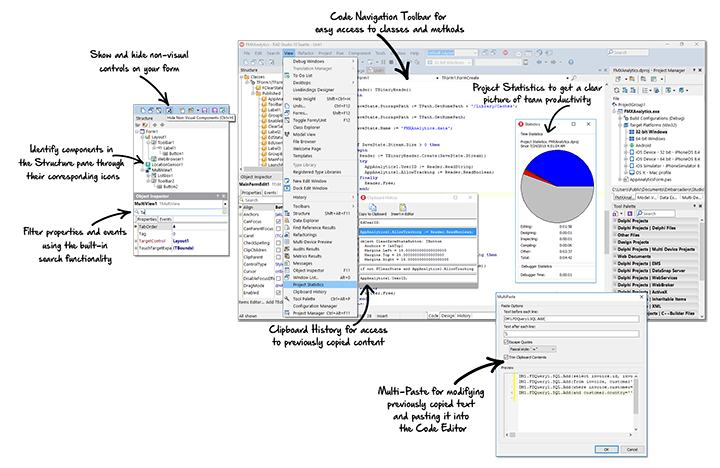
Task: Select the Class Explorer menu entry
Action: 321,127
